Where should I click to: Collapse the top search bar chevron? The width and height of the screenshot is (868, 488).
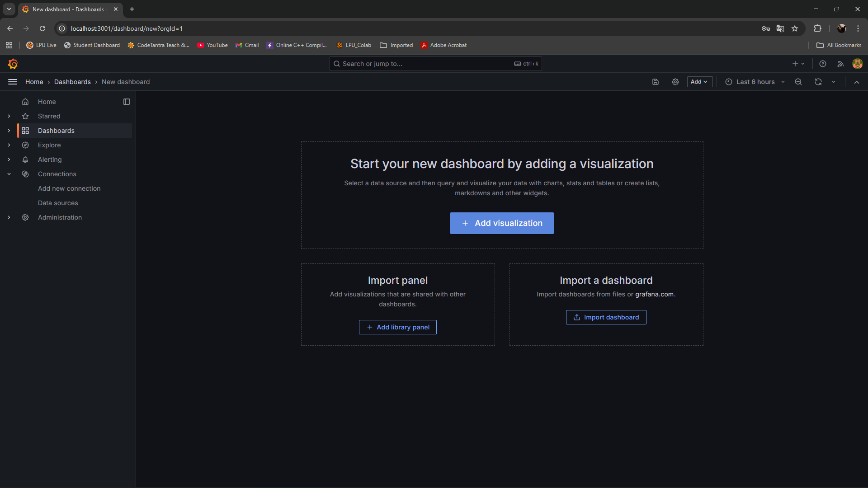coord(857,82)
